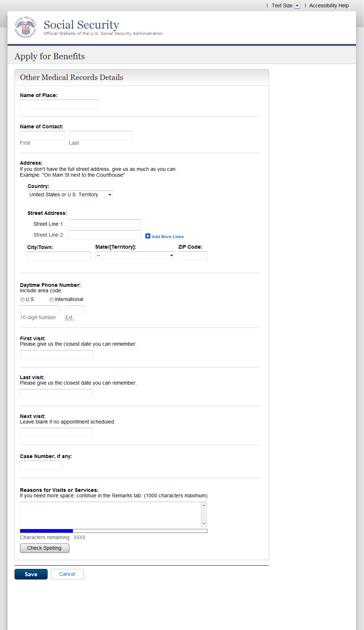The width and height of the screenshot is (364, 630).
Task: Click the First visit date field
Action: [x=56, y=354]
